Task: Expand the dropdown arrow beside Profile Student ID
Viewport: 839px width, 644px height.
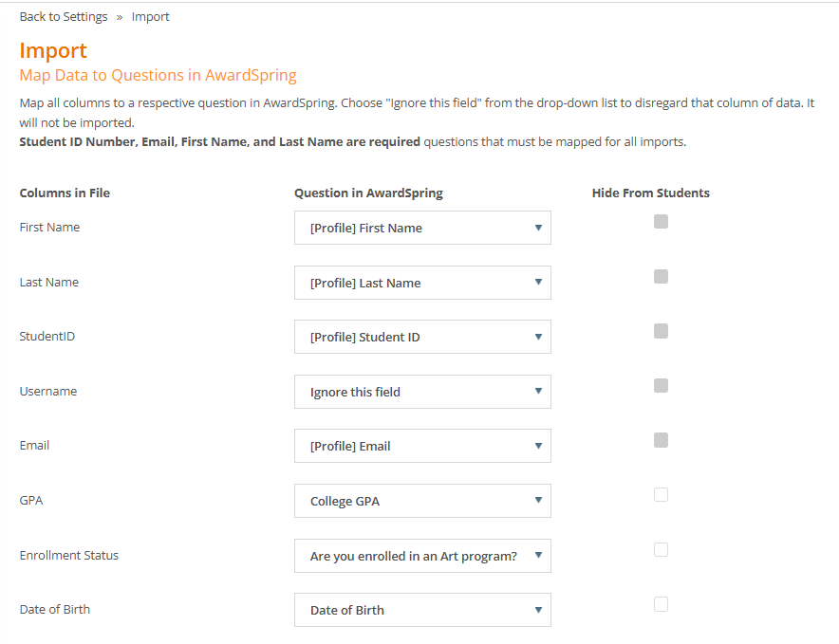Action: point(538,337)
